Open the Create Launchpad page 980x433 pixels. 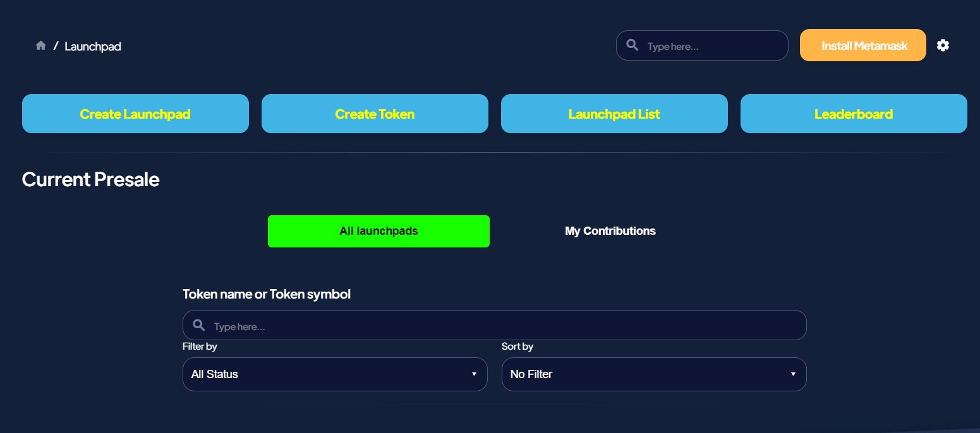(x=135, y=114)
